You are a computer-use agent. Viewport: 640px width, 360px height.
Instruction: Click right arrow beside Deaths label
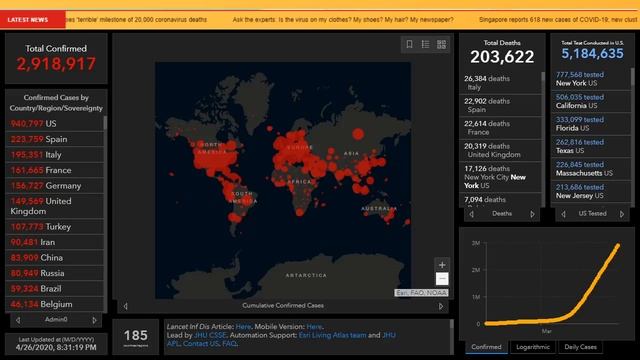pos(532,214)
